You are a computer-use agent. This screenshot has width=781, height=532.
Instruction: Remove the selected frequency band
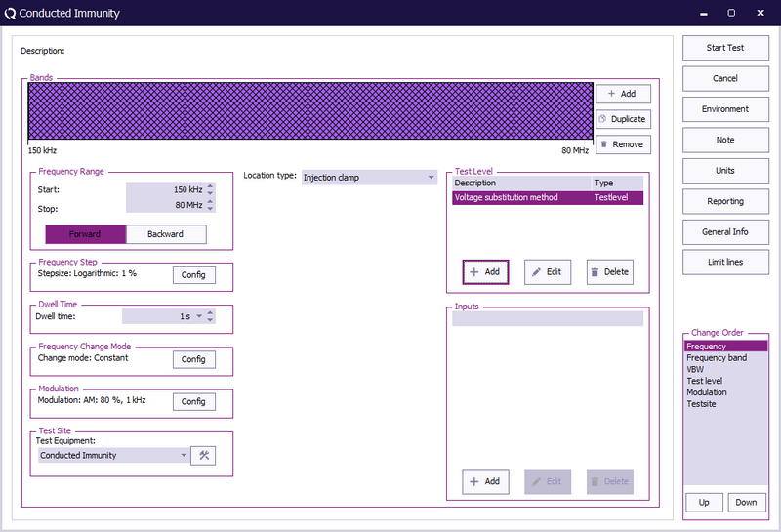coord(623,144)
